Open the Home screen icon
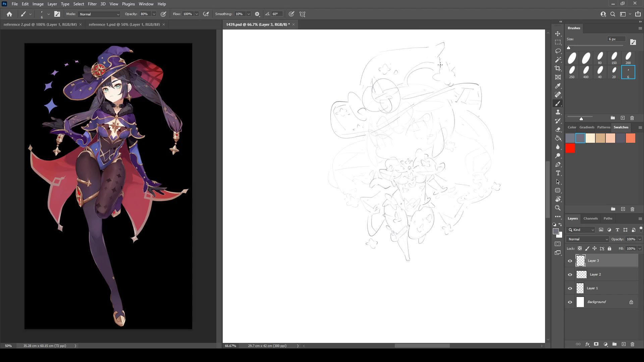This screenshot has width=644, height=362. [x=9, y=14]
